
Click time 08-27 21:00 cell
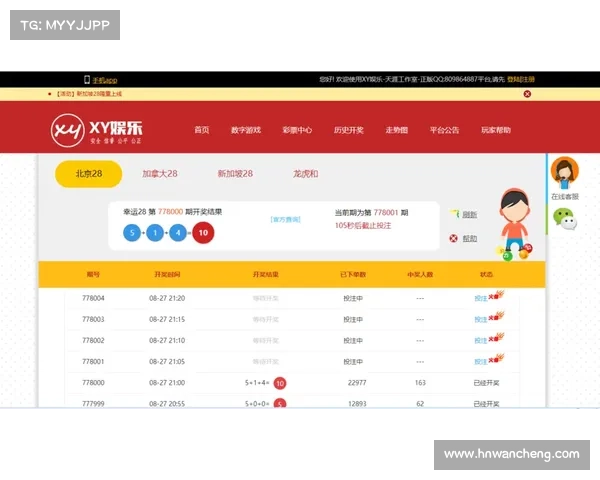(167, 383)
